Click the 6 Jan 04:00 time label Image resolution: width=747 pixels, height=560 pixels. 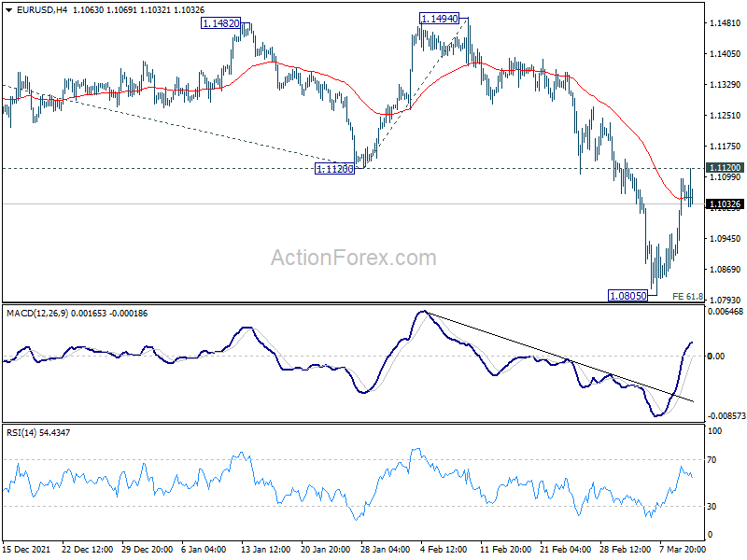pyautogui.click(x=204, y=549)
